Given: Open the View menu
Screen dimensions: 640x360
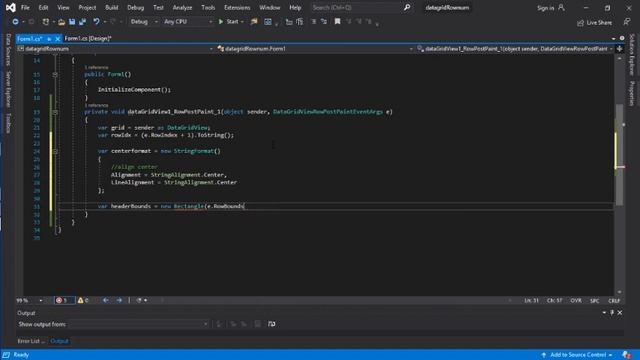Looking at the screenshot, I should [63, 7].
